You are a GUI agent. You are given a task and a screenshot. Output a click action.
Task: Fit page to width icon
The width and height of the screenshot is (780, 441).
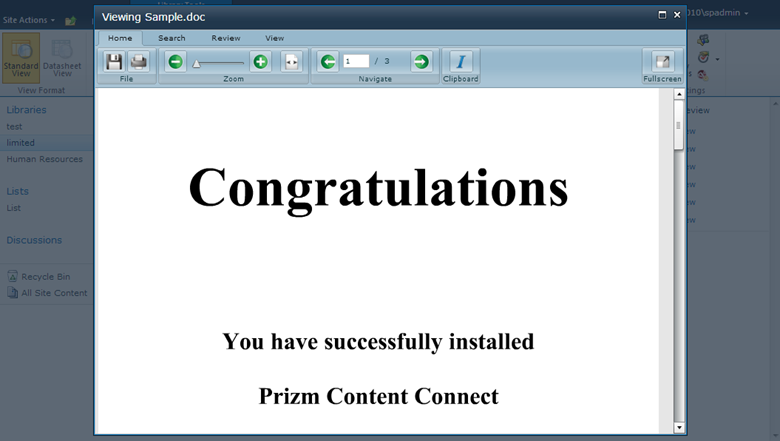(292, 62)
